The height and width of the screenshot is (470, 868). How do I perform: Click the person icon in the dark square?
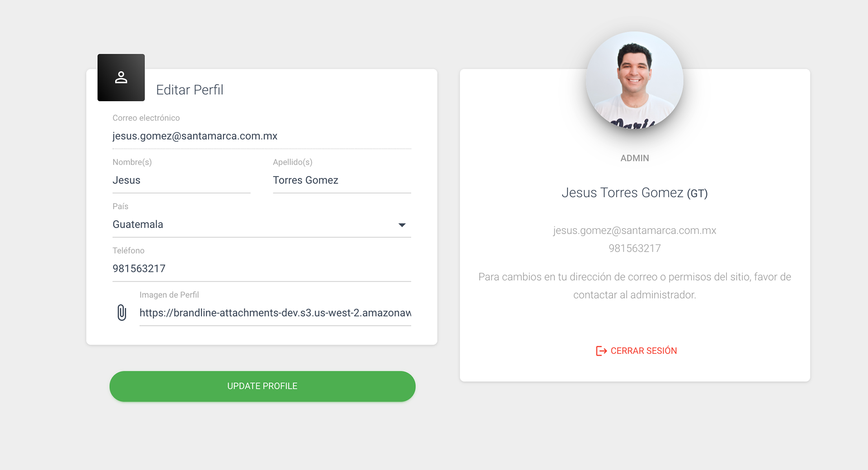[x=121, y=77]
